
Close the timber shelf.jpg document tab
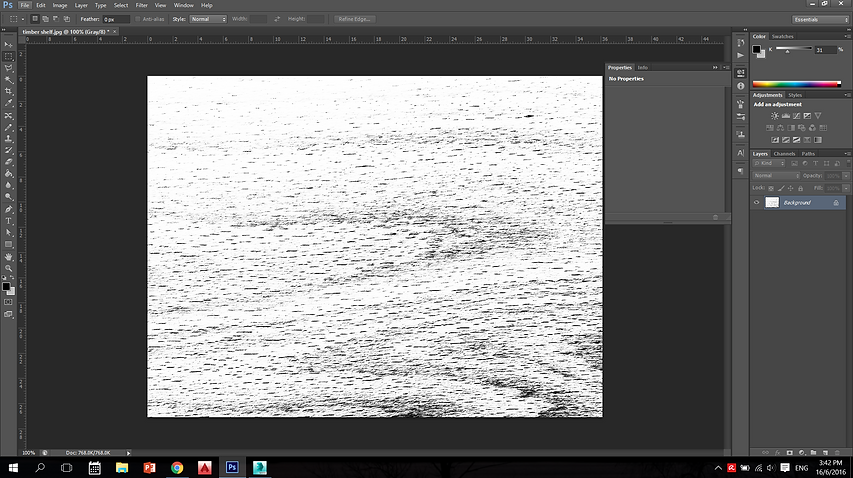point(115,32)
